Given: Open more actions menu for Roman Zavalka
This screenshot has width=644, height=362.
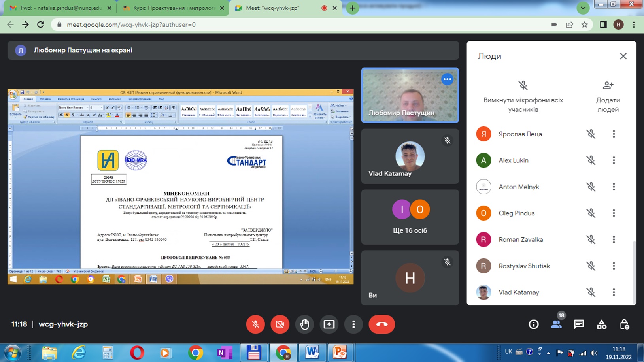Looking at the screenshot, I should tap(614, 239).
